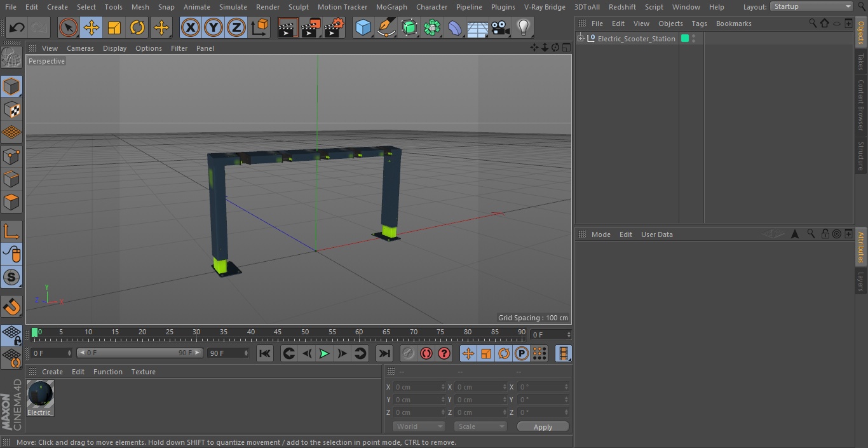Open the Redshift menu

coord(622,7)
